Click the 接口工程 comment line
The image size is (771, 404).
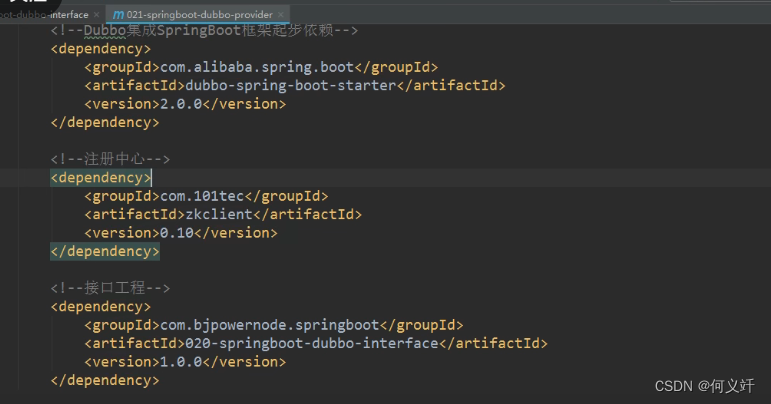(x=110, y=288)
